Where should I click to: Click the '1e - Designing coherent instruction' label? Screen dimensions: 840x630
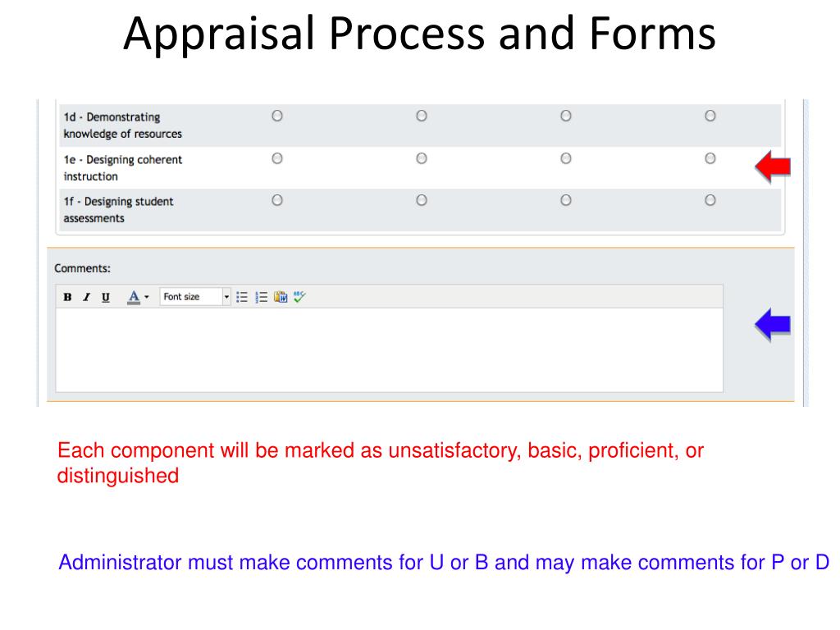[x=123, y=167]
